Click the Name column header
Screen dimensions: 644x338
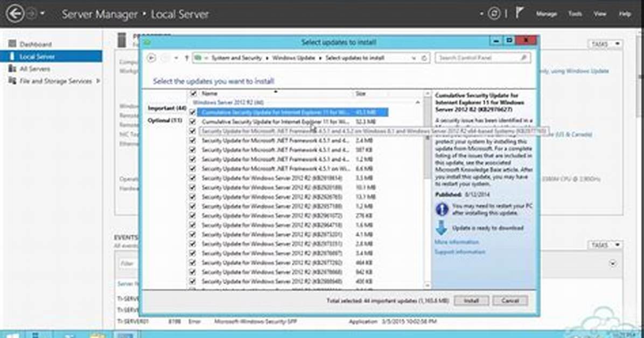271,94
